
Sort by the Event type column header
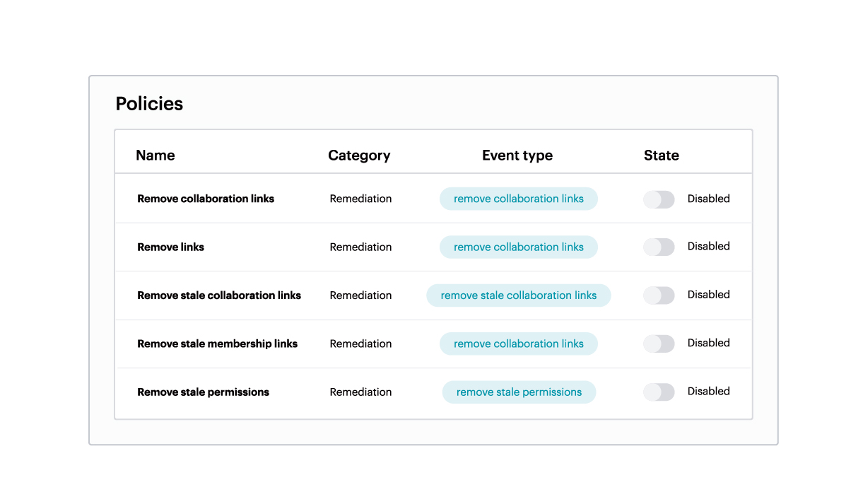[x=517, y=156]
